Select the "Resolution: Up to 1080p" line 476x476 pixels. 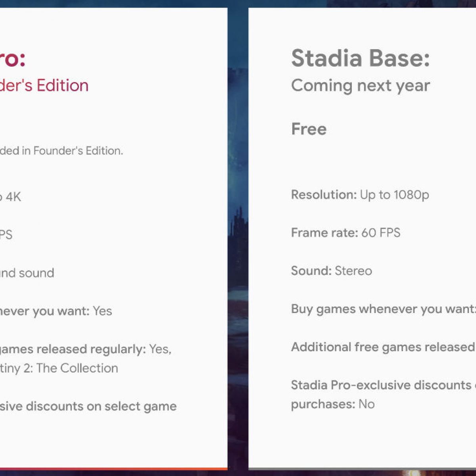(x=360, y=195)
